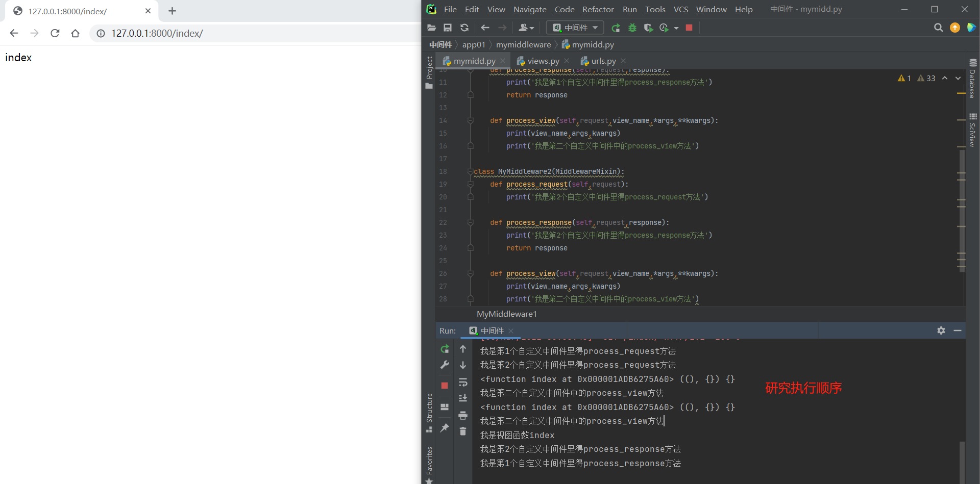This screenshot has width=980, height=484.
Task: Click mymiddleware in the breadcrumb path
Action: (523, 45)
